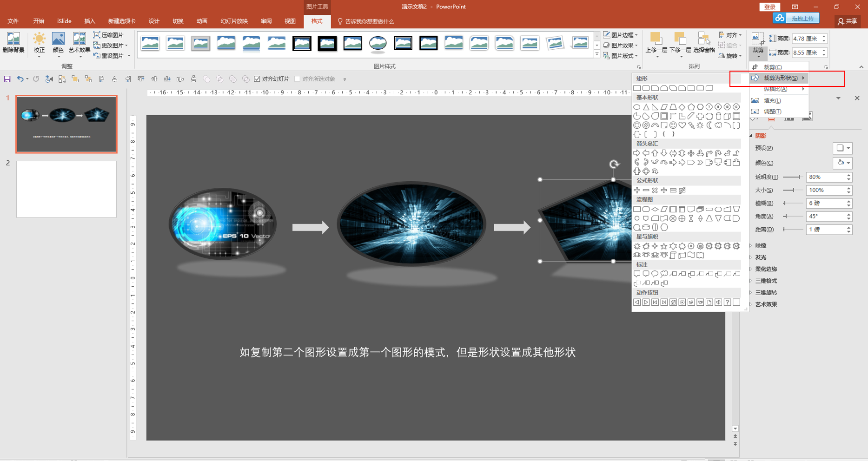Choose the help action button shape
Screen dimensions: 868x461
(x=728, y=303)
